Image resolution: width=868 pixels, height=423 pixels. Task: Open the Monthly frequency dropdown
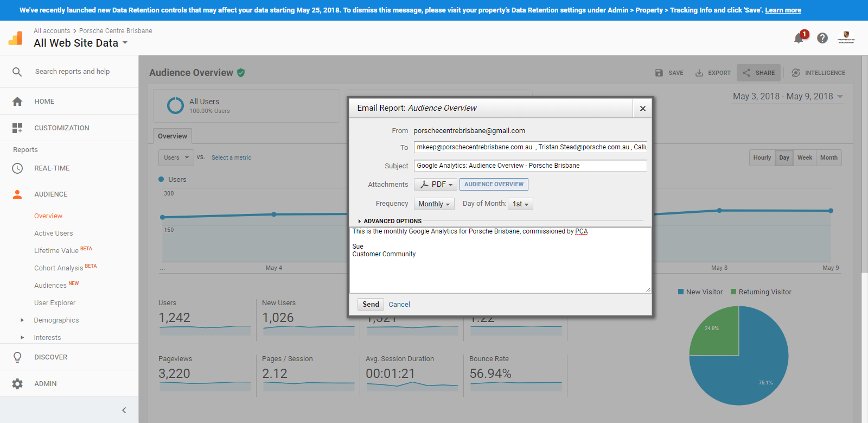pyautogui.click(x=434, y=204)
